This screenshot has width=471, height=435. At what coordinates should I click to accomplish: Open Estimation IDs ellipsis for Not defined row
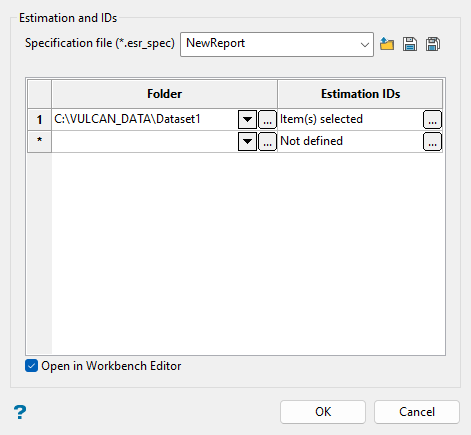432,142
